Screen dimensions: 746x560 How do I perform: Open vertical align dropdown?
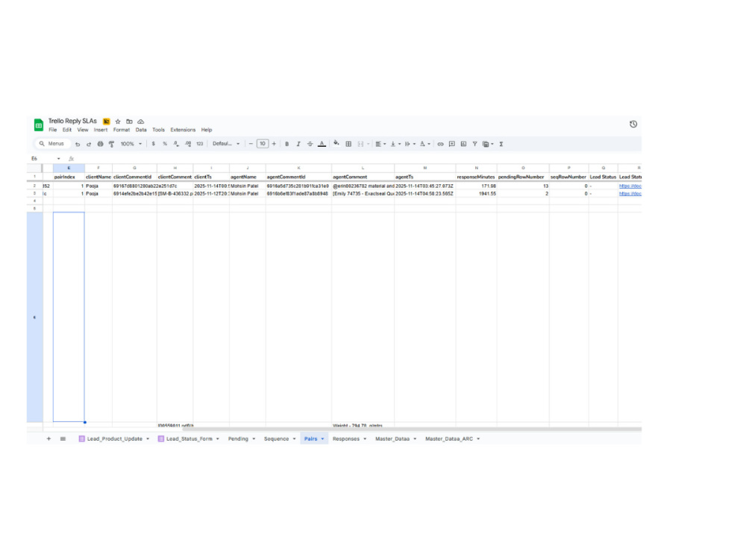click(395, 144)
